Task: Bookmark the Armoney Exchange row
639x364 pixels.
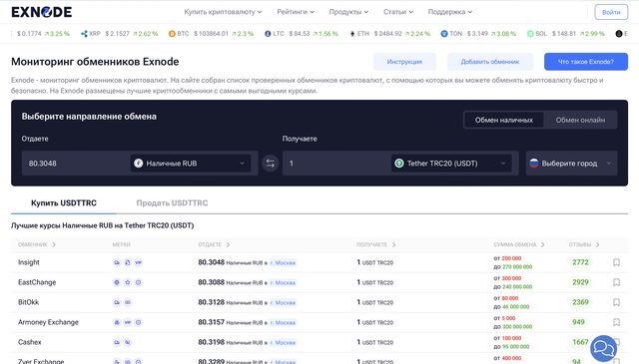Action: coord(617,322)
